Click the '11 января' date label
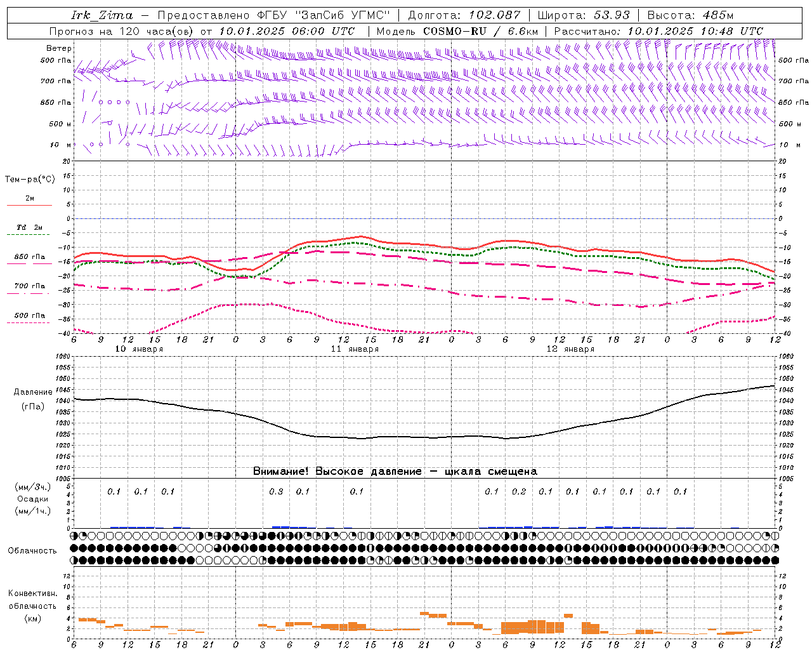Viewport: 812px width, 650px height. pos(355,349)
